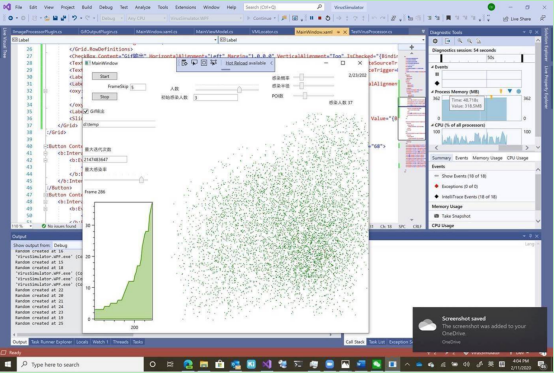Switch to the Memory Usage tab
Screen dimensions: 554x373
487,158
